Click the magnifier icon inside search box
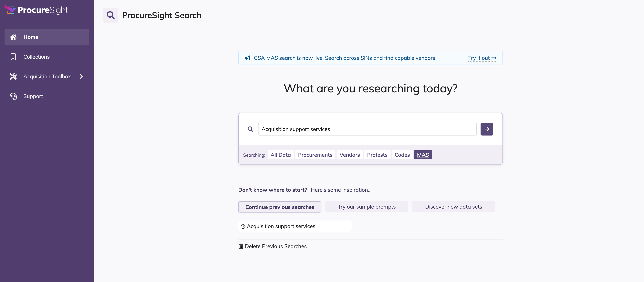 click(x=250, y=129)
